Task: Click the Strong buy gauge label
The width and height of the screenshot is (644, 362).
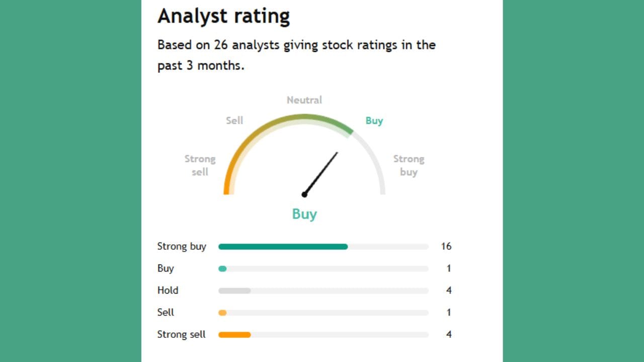Action: click(409, 165)
